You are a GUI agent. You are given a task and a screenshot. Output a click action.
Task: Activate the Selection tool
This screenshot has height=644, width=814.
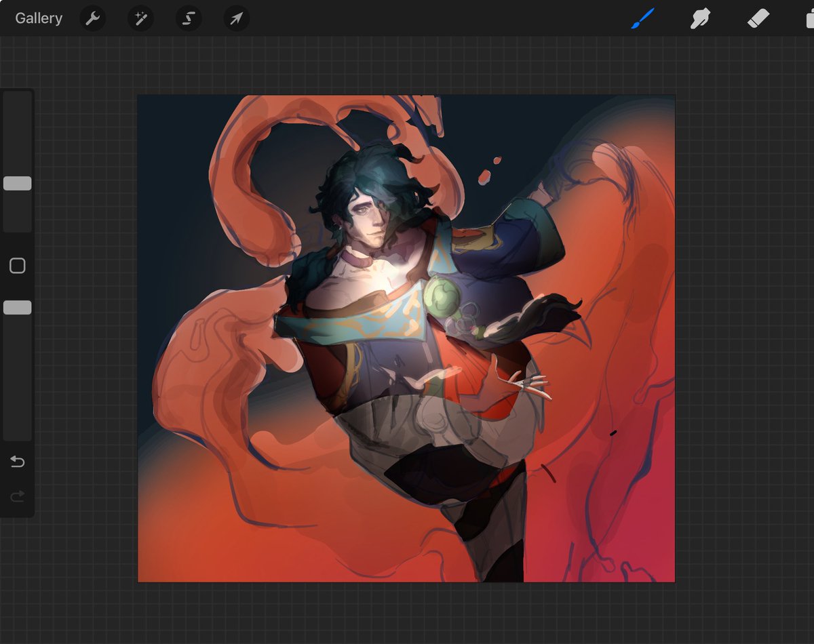[189, 18]
